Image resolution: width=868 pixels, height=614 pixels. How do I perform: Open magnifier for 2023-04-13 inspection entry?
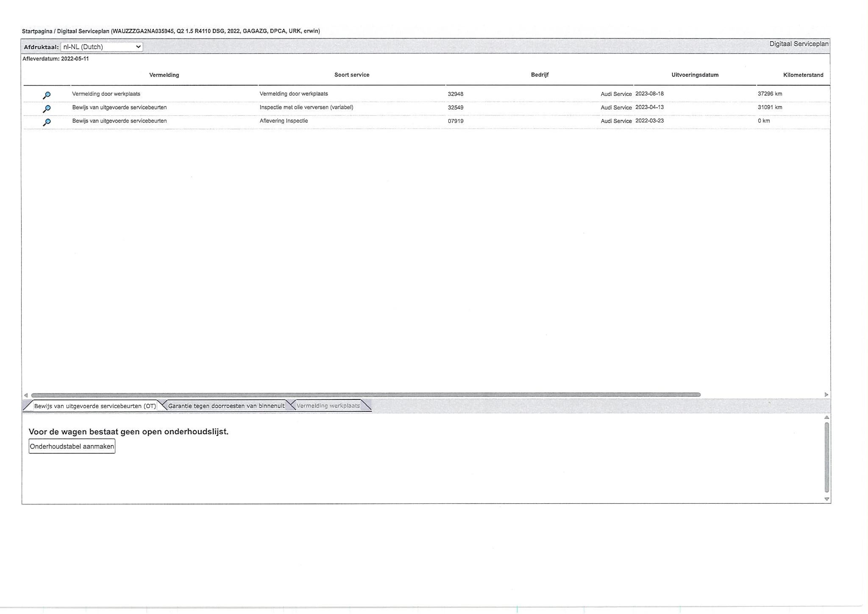pyautogui.click(x=47, y=109)
